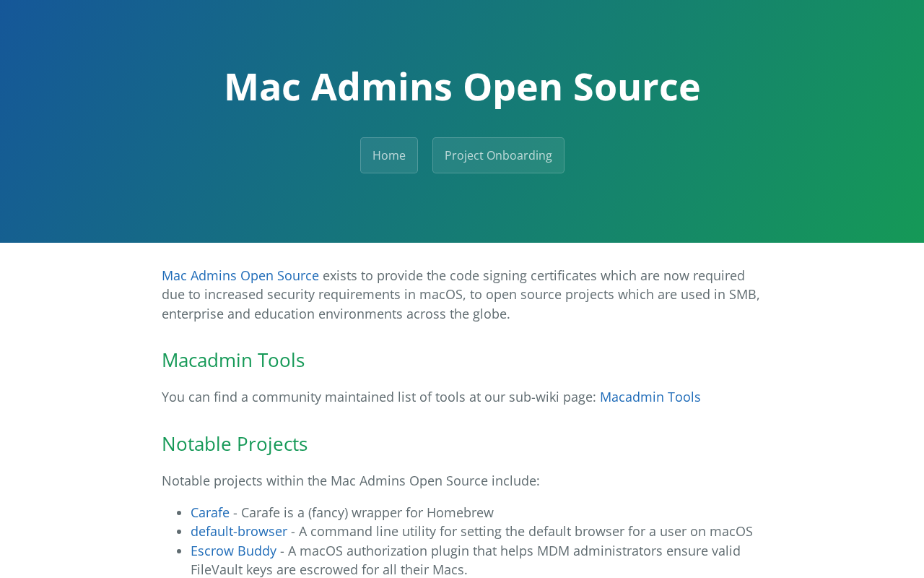Open the default-browser project link
The width and height of the screenshot is (924, 578).
[x=239, y=531]
